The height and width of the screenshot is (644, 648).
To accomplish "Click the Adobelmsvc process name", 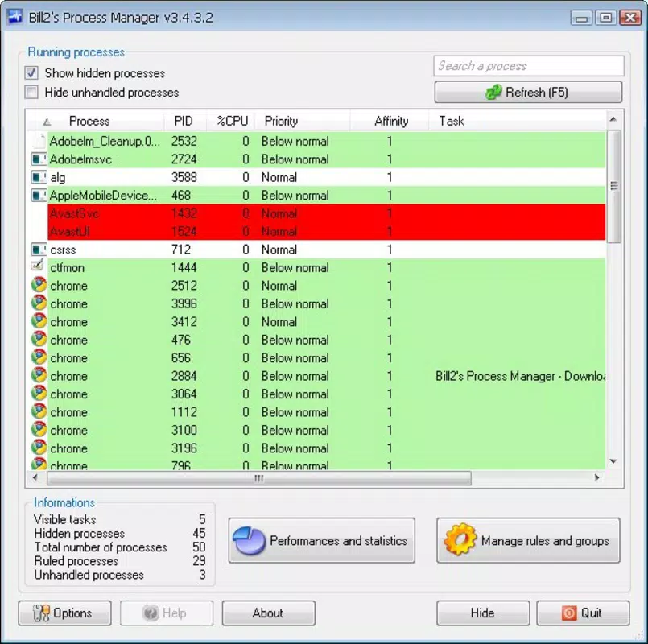I will (80, 159).
